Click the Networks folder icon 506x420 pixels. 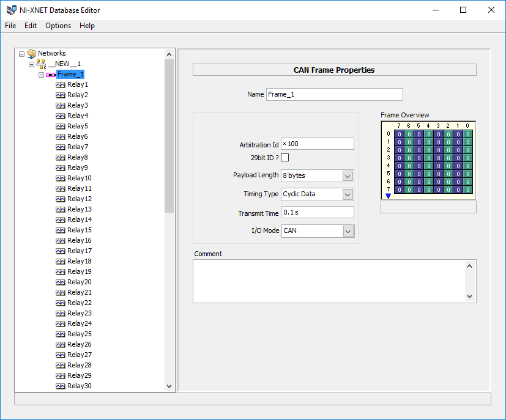click(x=31, y=53)
